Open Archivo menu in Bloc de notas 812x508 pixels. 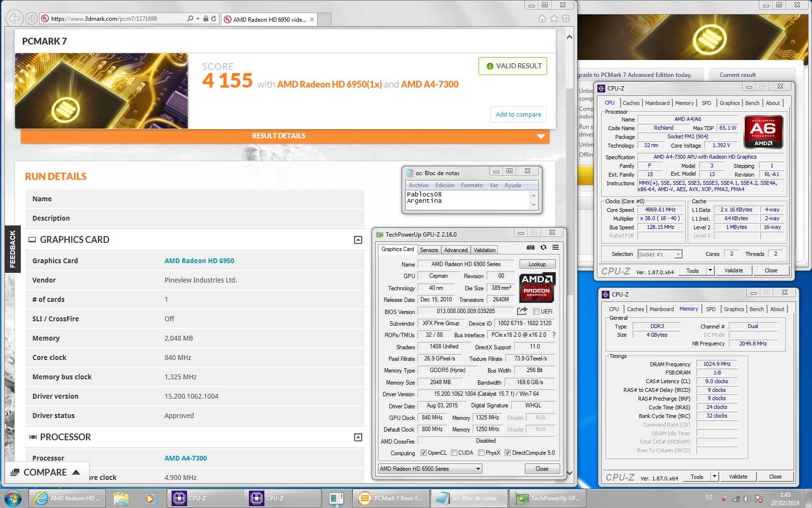419,185
